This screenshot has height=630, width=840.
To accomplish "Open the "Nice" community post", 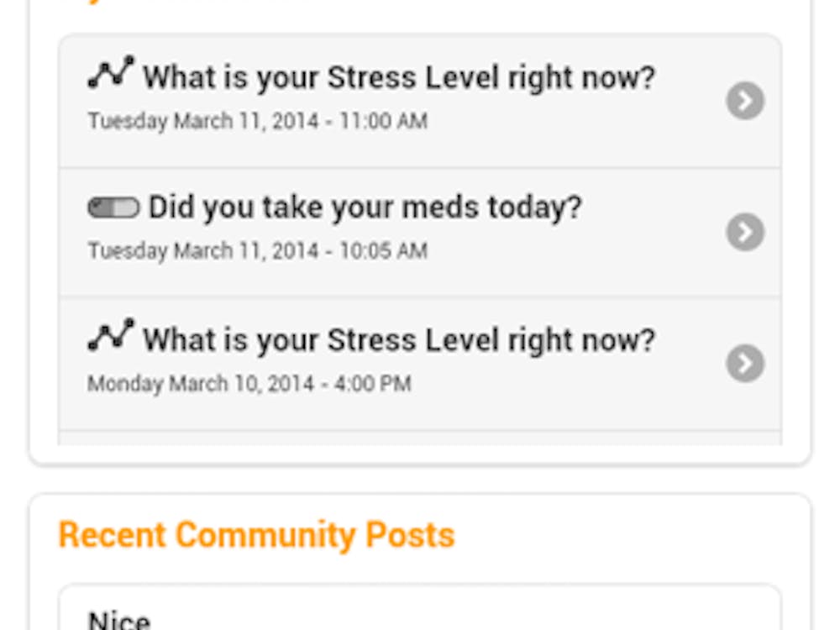I will pos(119,620).
